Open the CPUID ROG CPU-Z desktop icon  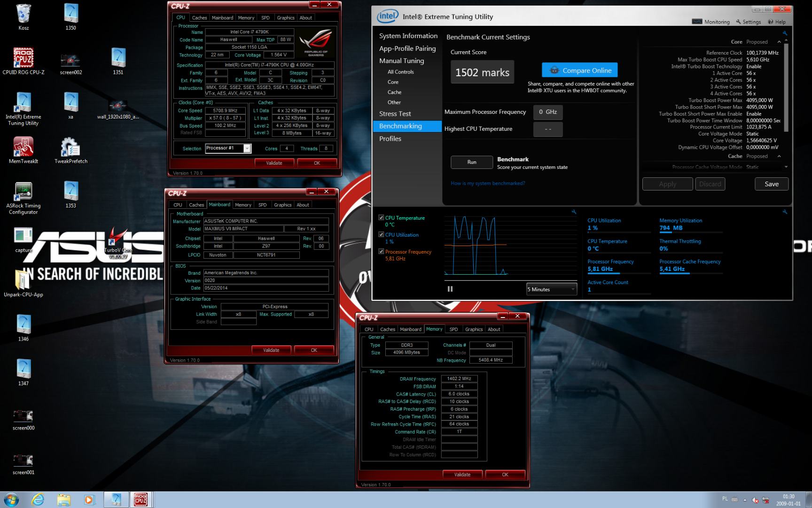[x=23, y=61]
